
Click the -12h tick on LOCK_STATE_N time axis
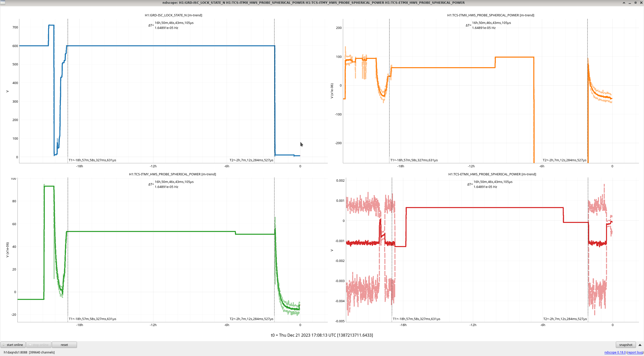153,166
